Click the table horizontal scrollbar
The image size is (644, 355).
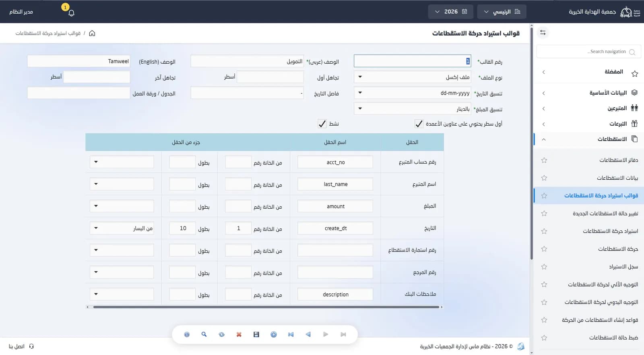click(x=266, y=307)
